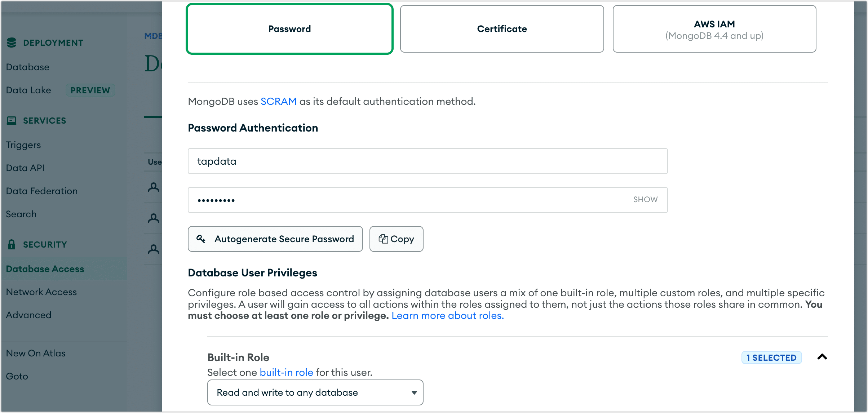Viewport: 868px width, 413px height.
Task: Click the topmost user avatar icon in list
Action: point(153,187)
